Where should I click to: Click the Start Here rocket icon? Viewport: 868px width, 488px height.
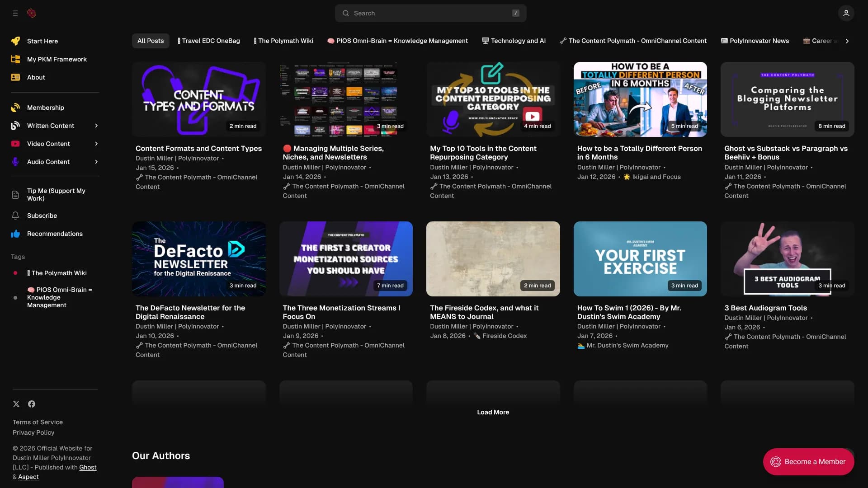(x=15, y=41)
